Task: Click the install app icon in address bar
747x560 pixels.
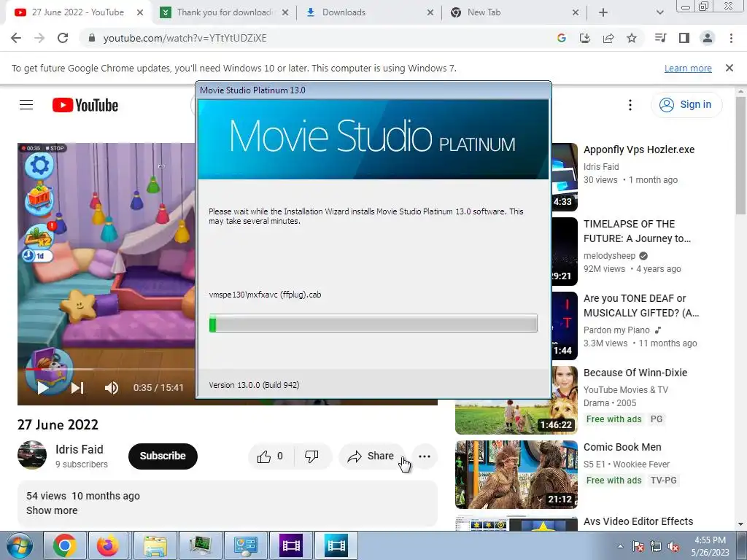Action: pos(585,38)
